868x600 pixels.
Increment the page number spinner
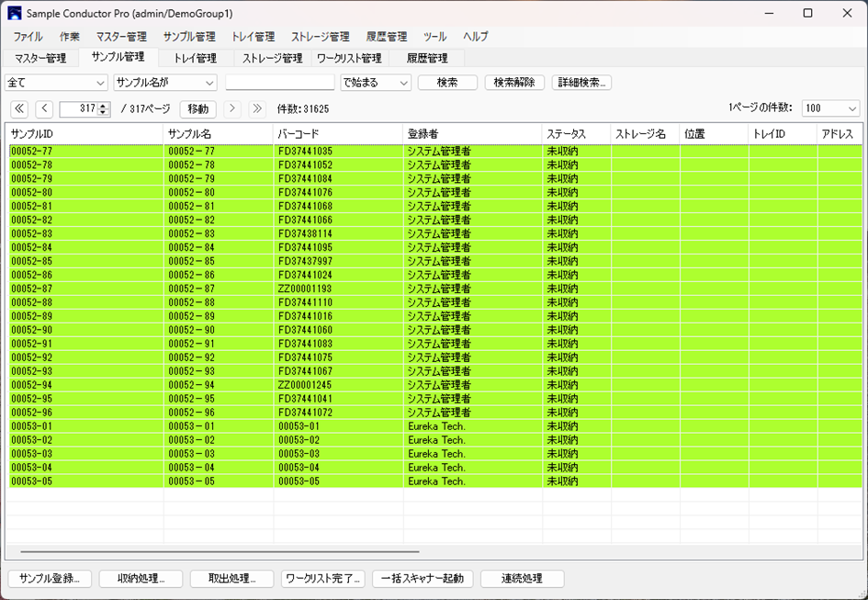[104, 106]
